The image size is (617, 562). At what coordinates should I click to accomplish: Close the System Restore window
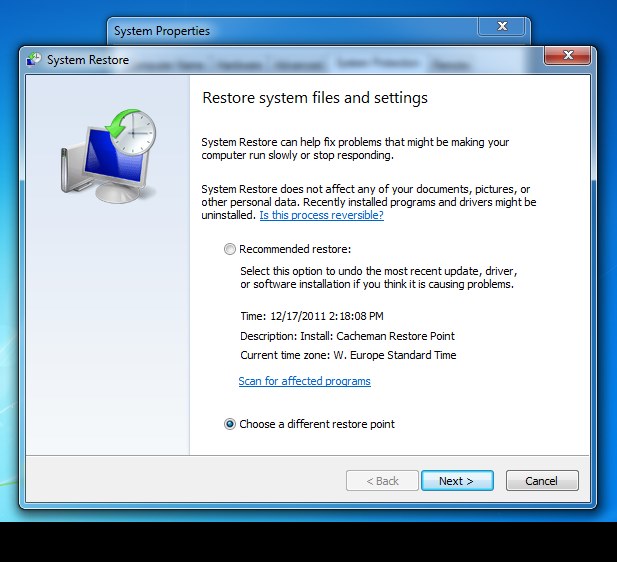(567, 55)
